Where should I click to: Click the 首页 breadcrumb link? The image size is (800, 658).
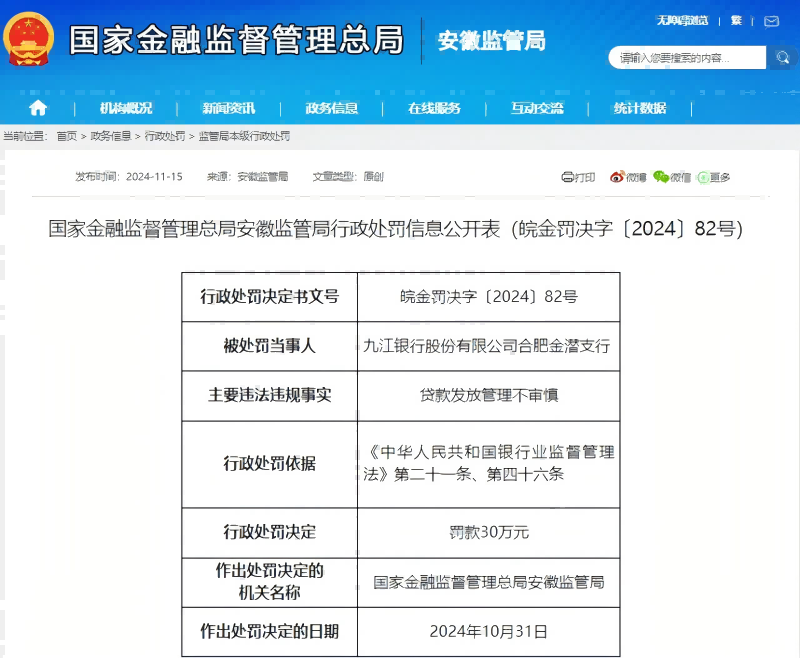click(x=66, y=136)
